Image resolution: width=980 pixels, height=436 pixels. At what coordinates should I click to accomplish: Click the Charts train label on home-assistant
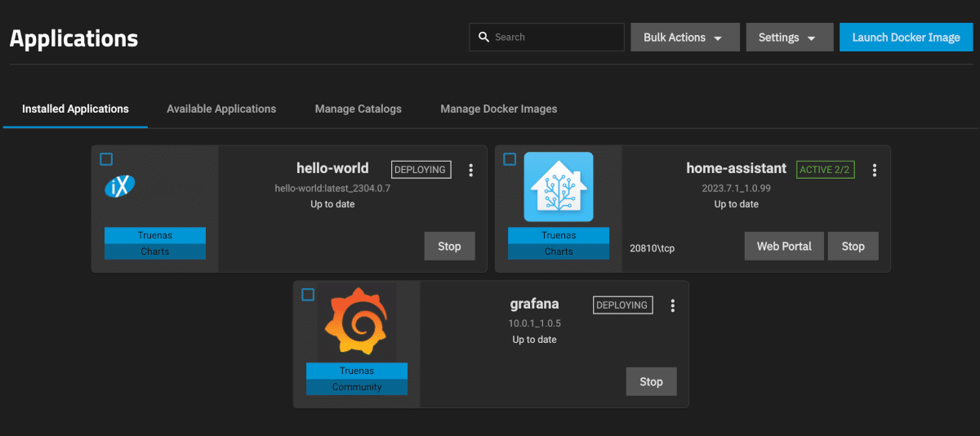[x=559, y=251]
